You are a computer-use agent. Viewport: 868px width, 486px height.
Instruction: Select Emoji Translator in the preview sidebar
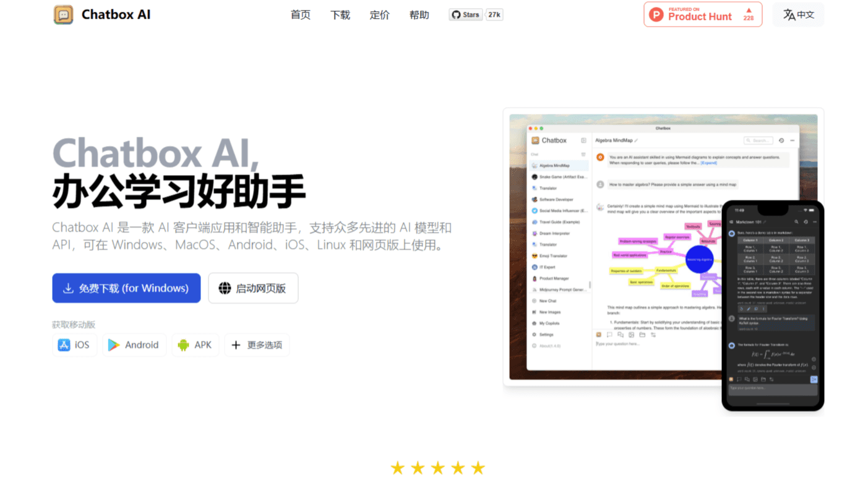[x=559, y=256]
